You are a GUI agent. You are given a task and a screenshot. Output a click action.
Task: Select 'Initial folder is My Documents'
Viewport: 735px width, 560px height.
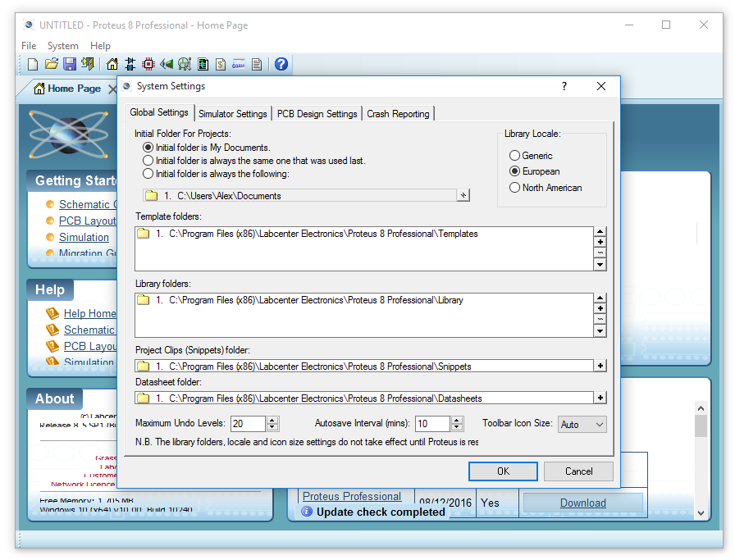pos(206,148)
